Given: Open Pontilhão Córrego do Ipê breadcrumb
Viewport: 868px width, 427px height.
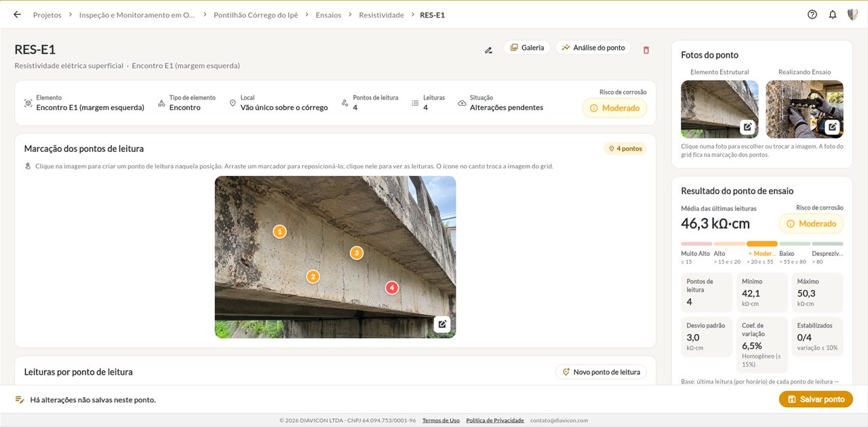Looking at the screenshot, I should tap(256, 14).
